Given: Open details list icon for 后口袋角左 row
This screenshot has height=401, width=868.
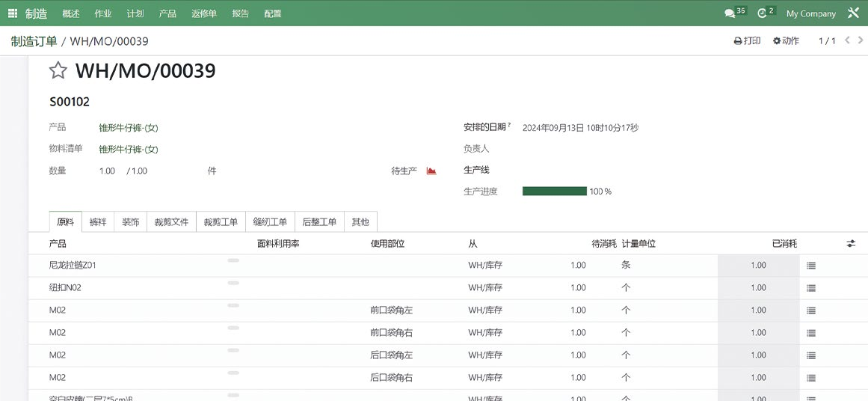Looking at the screenshot, I should click(x=811, y=355).
